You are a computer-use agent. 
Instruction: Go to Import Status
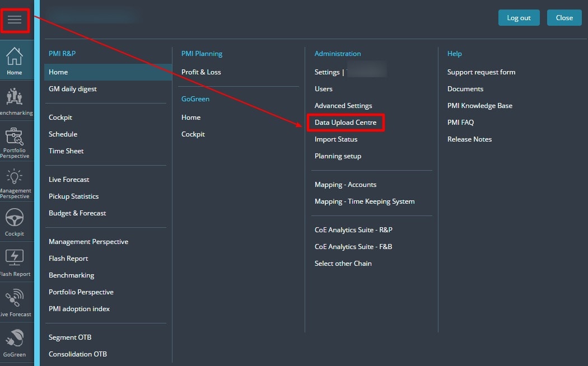[336, 139]
